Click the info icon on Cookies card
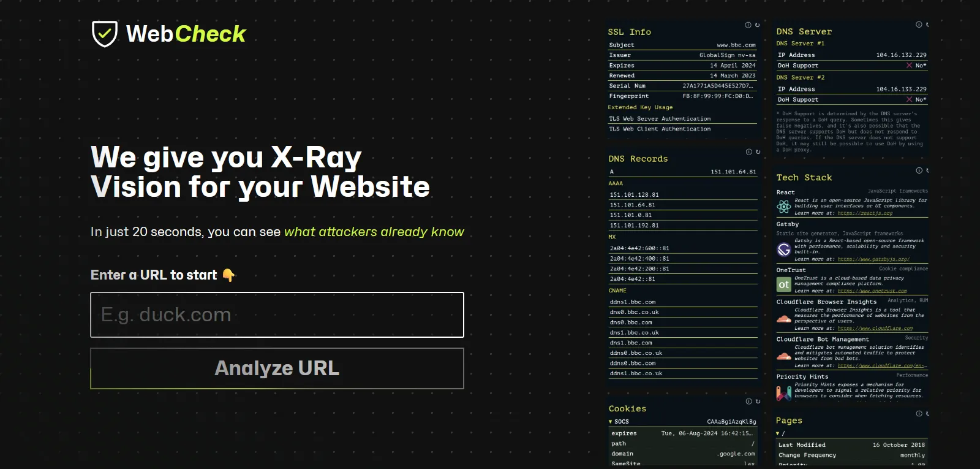 pos(748,402)
